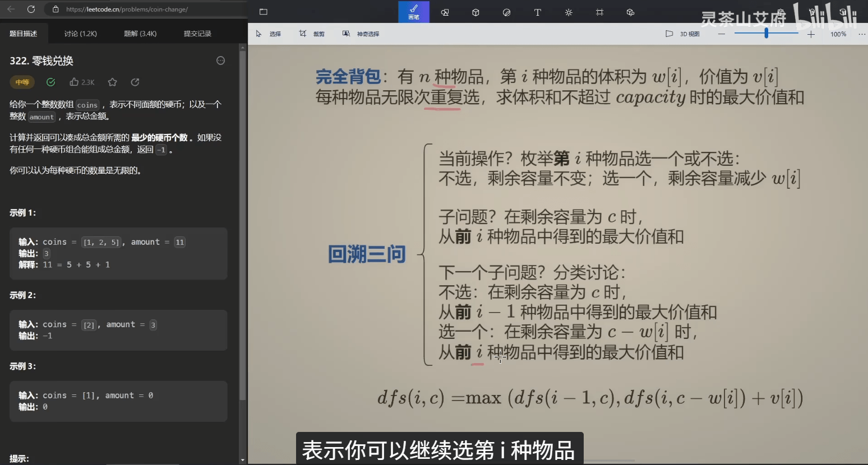Viewport: 868px width, 465px height.
Task: Reload the page with the browser refresh button
Action: point(31,9)
